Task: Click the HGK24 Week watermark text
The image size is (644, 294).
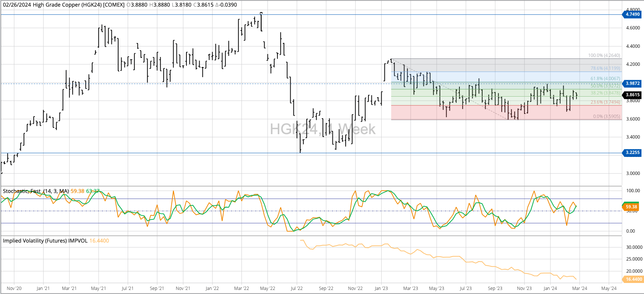Action: click(x=323, y=129)
